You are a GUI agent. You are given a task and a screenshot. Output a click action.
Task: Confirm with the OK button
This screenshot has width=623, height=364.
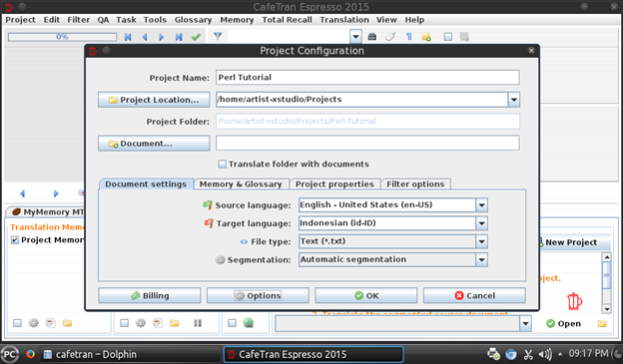pos(366,296)
